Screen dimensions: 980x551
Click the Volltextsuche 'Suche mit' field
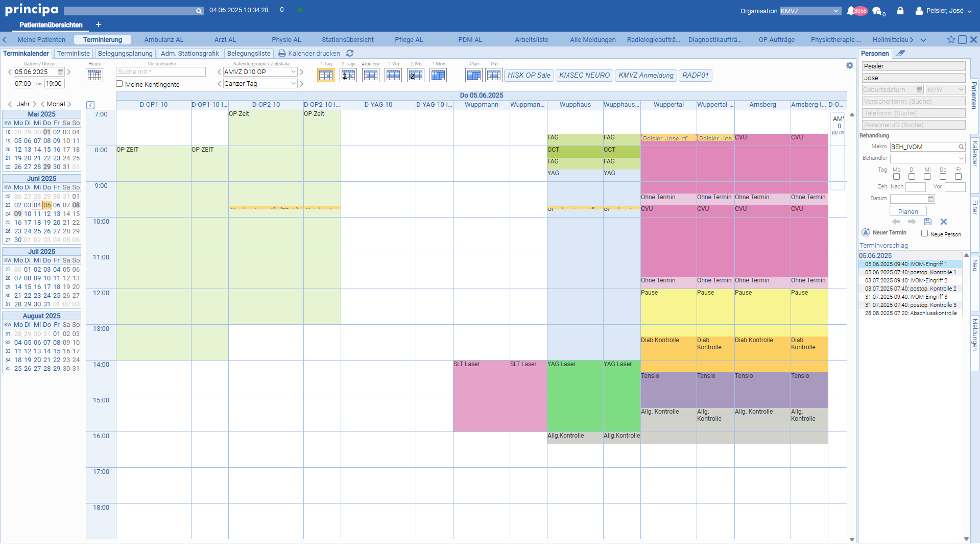pos(161,72)
